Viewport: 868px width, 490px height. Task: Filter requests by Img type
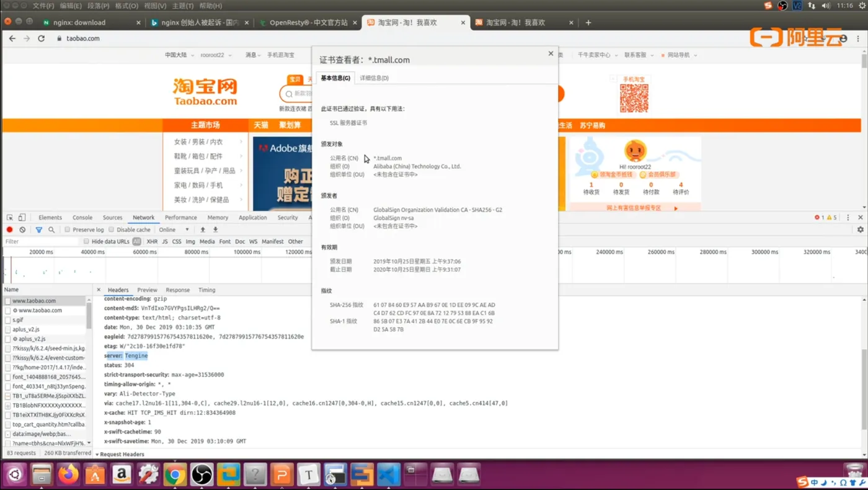pyautogui.click(x=190, y=241)
